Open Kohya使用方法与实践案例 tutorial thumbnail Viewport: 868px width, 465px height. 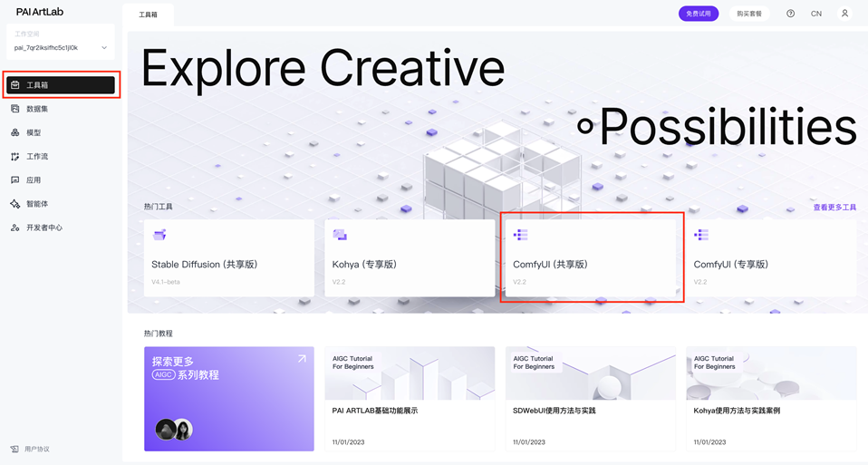coord(772,373)
